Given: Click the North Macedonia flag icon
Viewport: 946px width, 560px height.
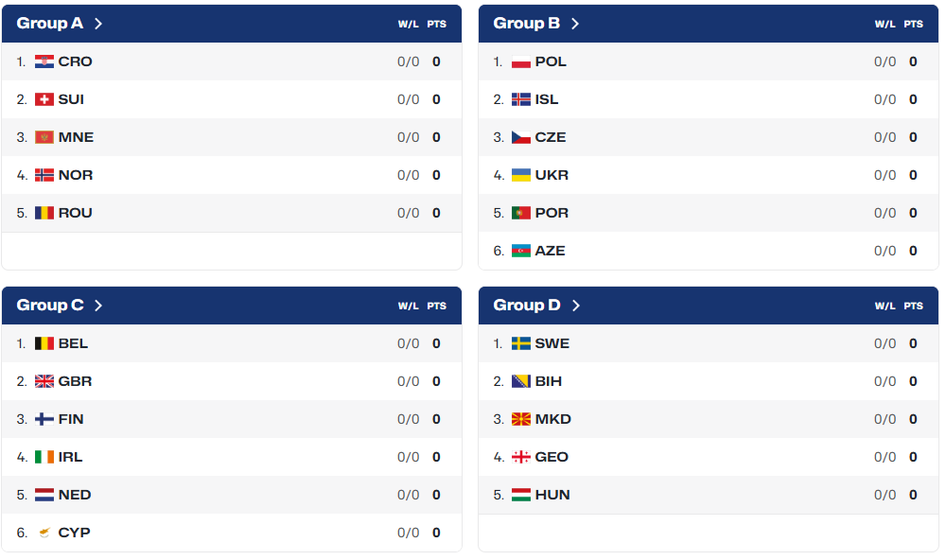Looking at the screenshot, I should click(520, 419).
